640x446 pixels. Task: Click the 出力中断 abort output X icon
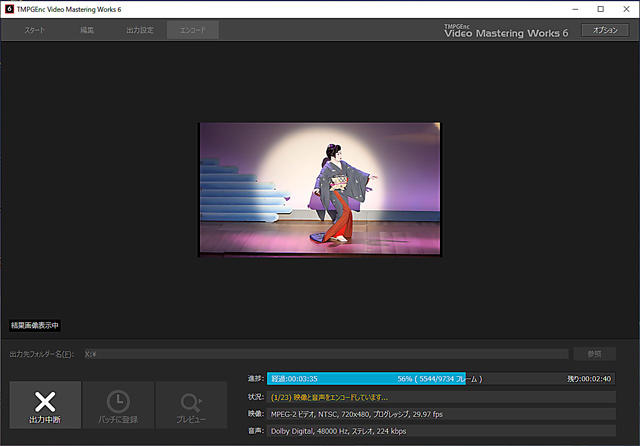(x=45, y=400)
